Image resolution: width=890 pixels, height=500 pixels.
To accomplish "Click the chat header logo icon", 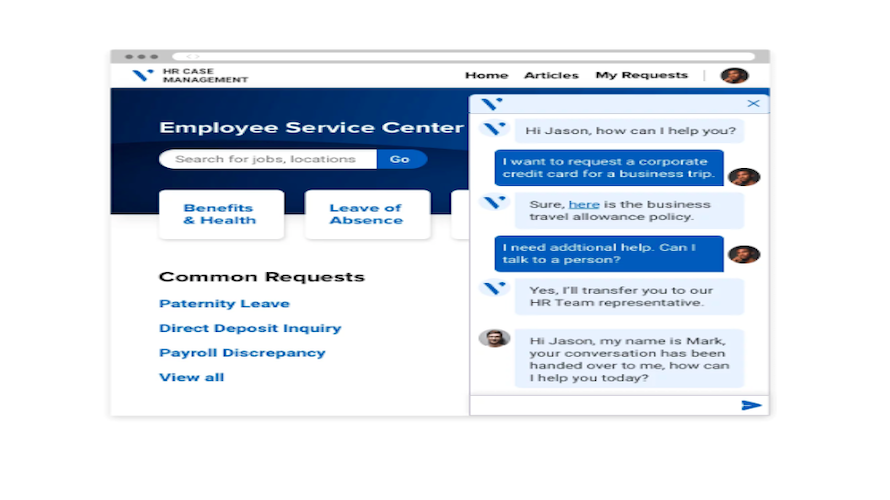I will pyautogui.click(x=492, y=104).
